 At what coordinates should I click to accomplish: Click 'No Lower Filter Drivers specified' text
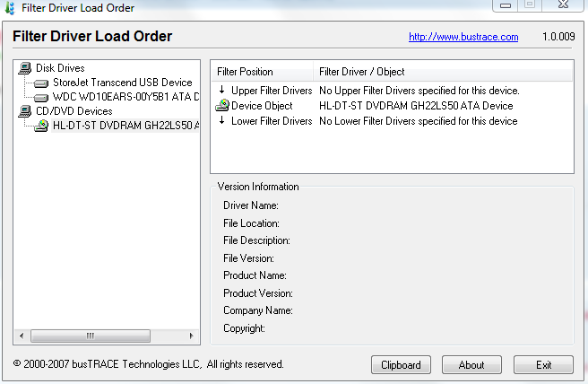(418, 121)
